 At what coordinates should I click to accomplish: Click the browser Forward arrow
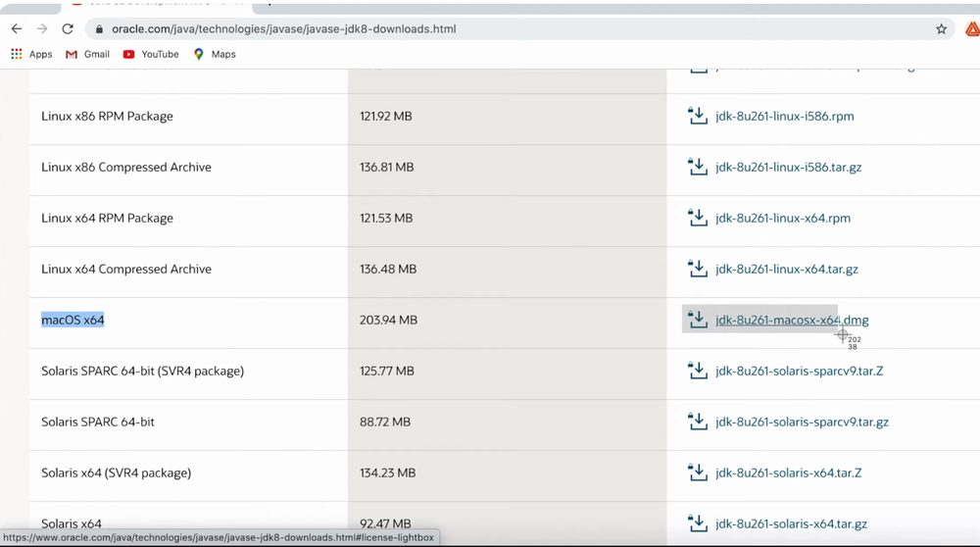click(42, 28)
